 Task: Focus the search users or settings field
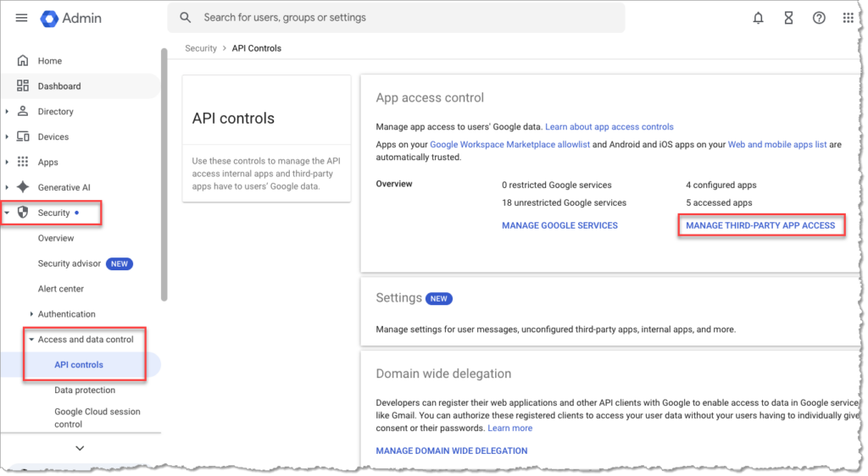(397, 18)
